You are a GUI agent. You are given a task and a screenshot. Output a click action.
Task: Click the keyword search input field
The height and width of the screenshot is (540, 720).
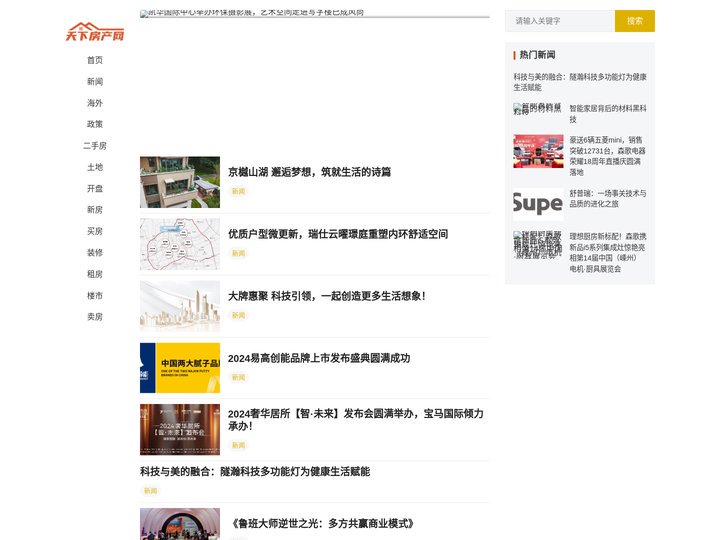560,21
